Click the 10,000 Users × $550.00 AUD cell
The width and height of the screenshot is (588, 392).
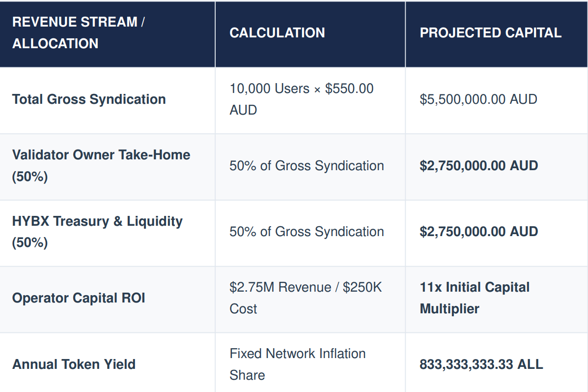302,99
